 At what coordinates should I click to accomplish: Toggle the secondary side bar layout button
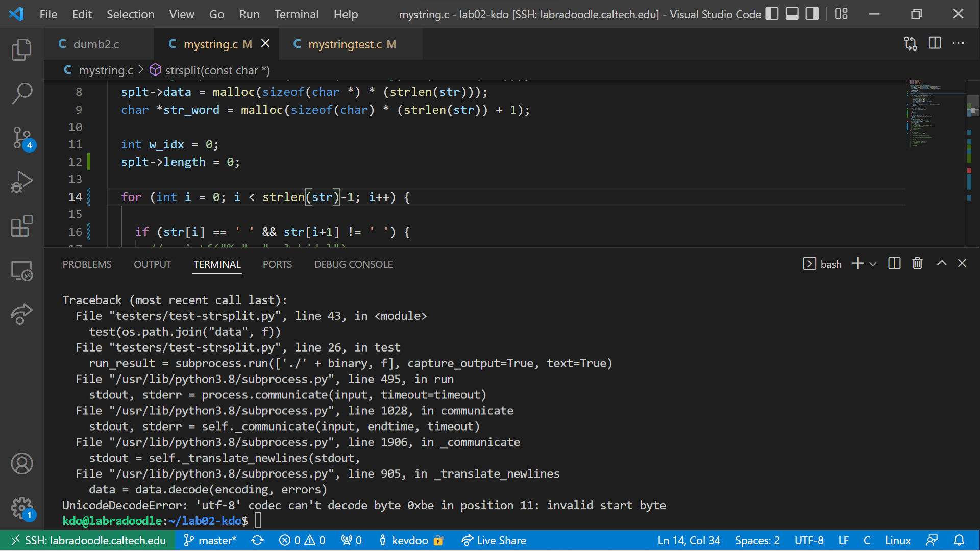(x=812, y=14)
